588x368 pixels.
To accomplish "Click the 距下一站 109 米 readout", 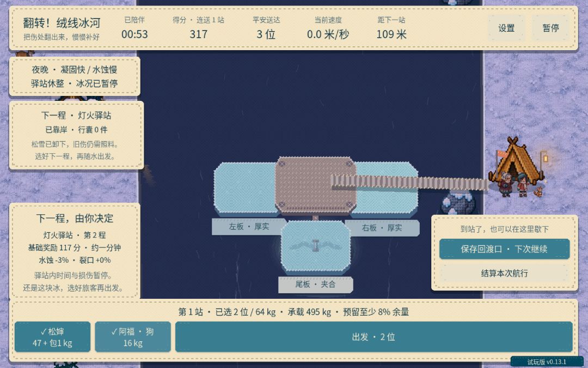I will [391, 28].
